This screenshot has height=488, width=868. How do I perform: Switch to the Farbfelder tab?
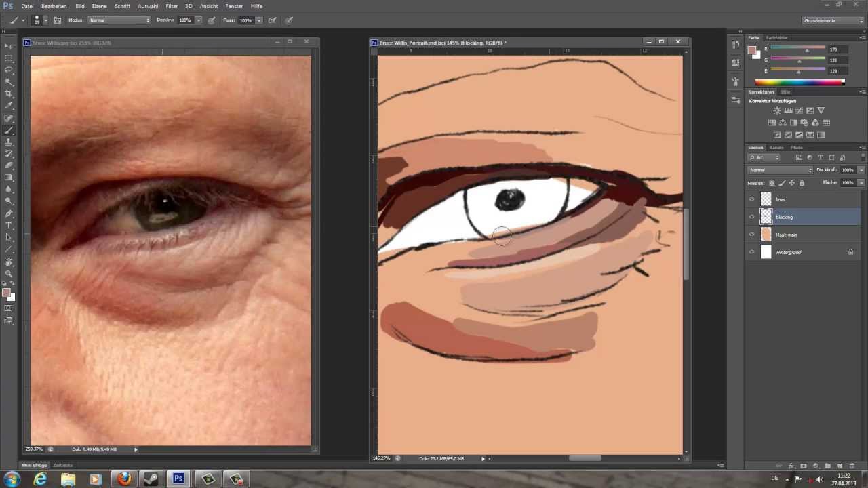(x=776, y=38)
